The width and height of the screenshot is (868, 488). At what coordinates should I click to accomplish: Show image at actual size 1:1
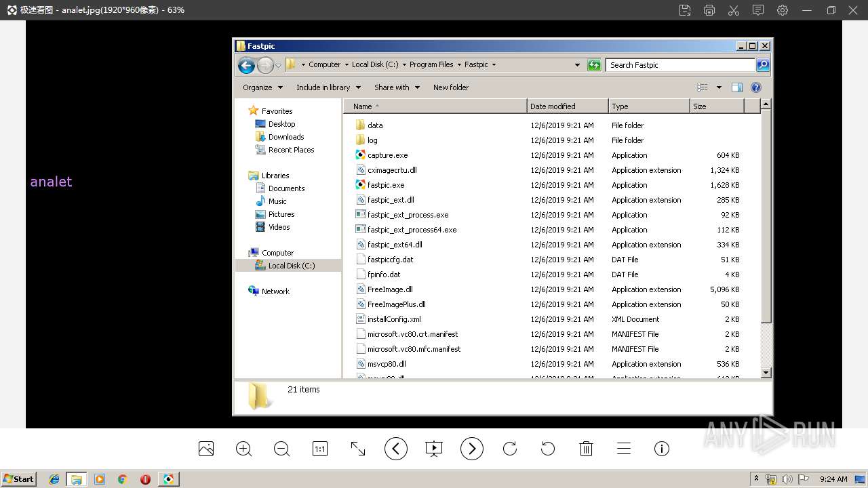tap(320, 449)
